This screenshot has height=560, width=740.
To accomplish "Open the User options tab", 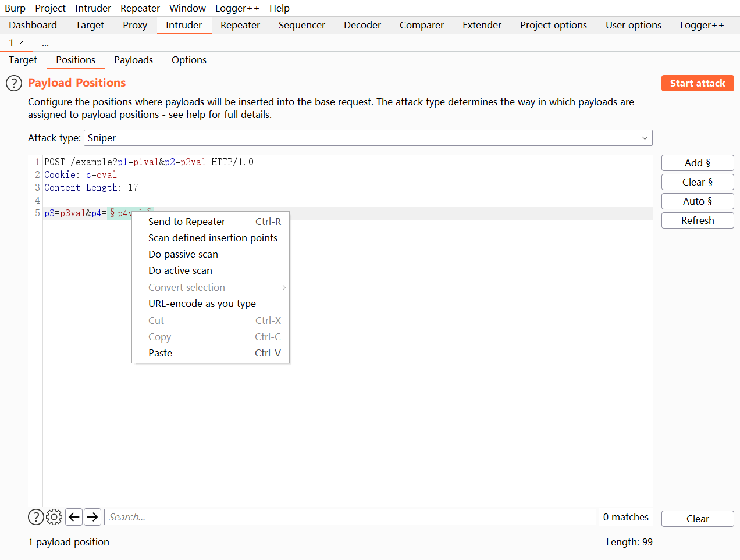I will point(634,25).
